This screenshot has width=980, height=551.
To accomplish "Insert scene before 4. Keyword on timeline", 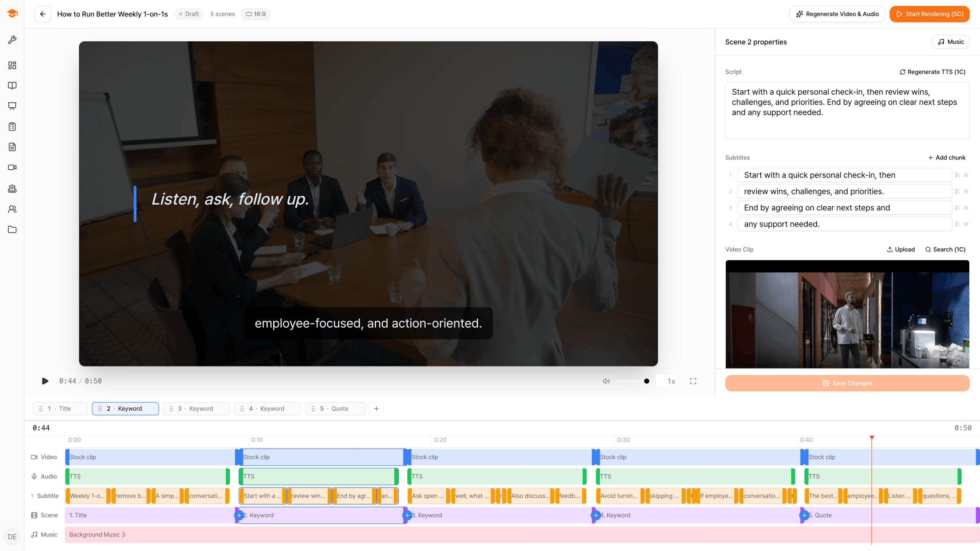I will point(596,515).
